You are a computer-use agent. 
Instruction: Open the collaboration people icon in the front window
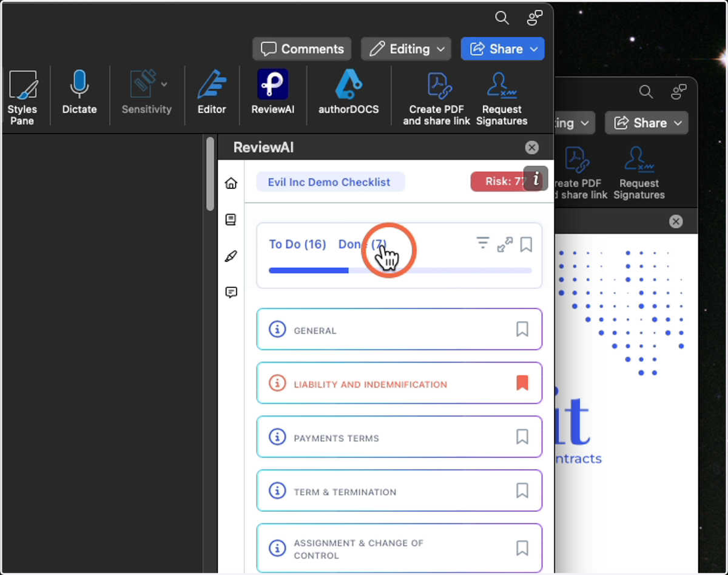(x=534, y=18)
